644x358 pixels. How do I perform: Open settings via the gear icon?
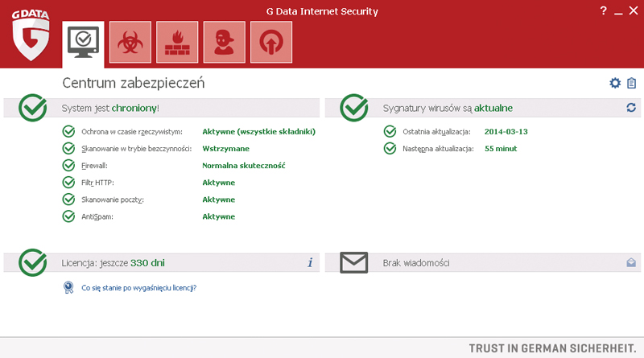[615, 83]
